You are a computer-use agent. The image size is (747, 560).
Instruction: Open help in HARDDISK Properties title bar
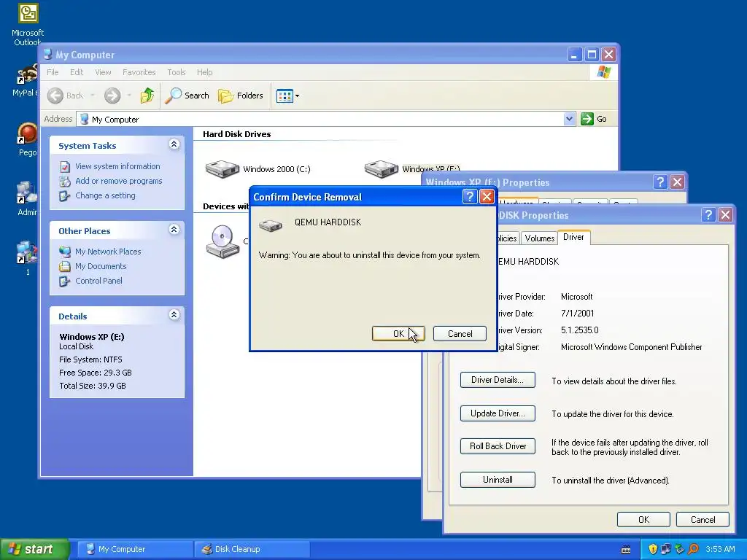tap(708, 215)
